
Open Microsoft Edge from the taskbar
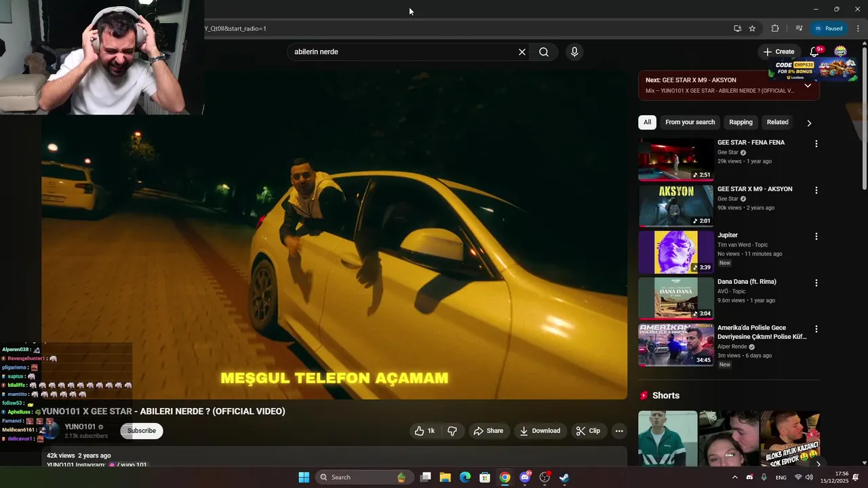click(x=465, y=477)
